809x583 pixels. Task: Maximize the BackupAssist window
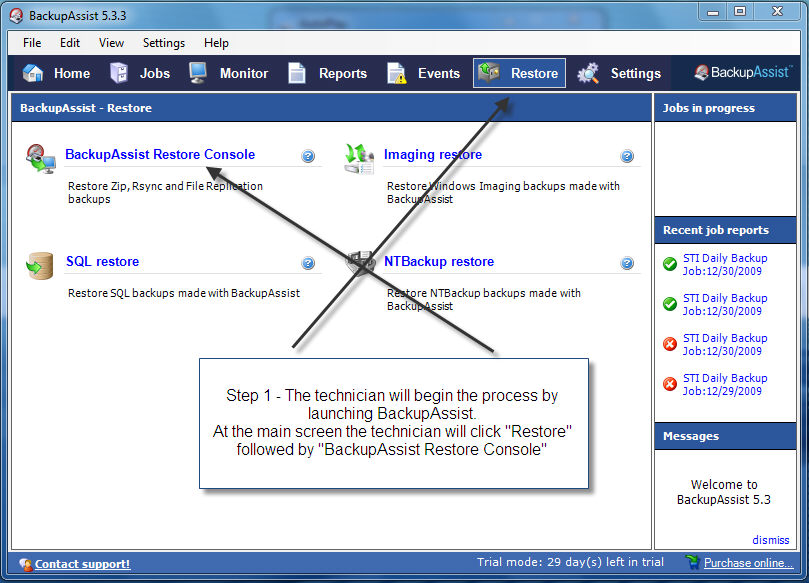[740, 11]
